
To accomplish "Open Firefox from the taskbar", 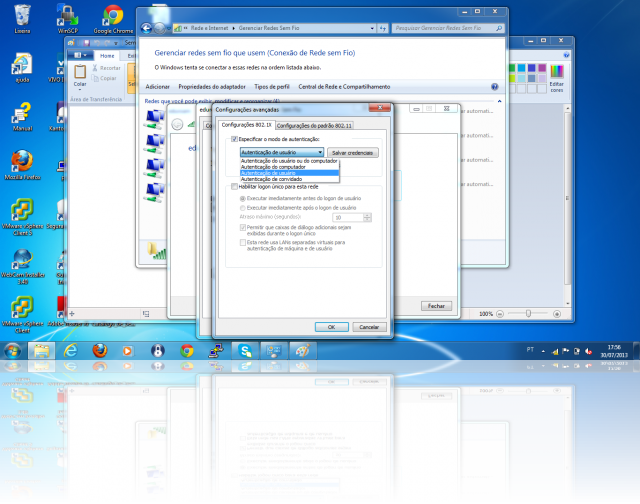I will click(100, 351).
